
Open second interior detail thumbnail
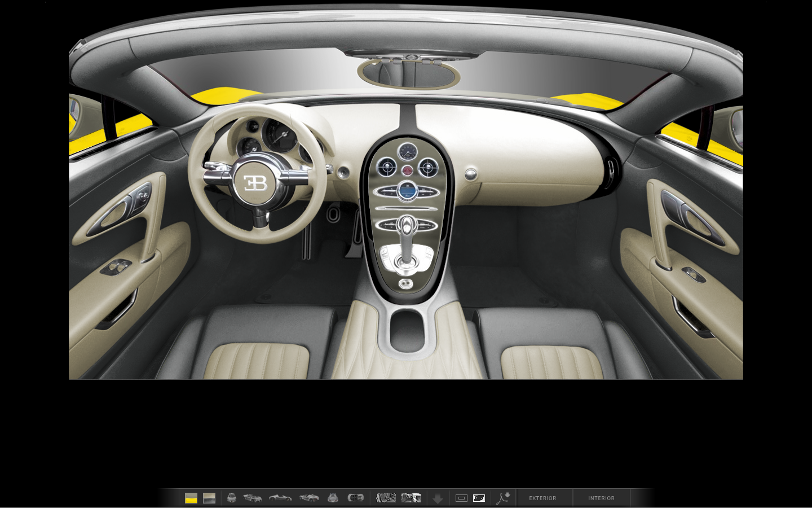pyautogui.click(x=411, y=498)
